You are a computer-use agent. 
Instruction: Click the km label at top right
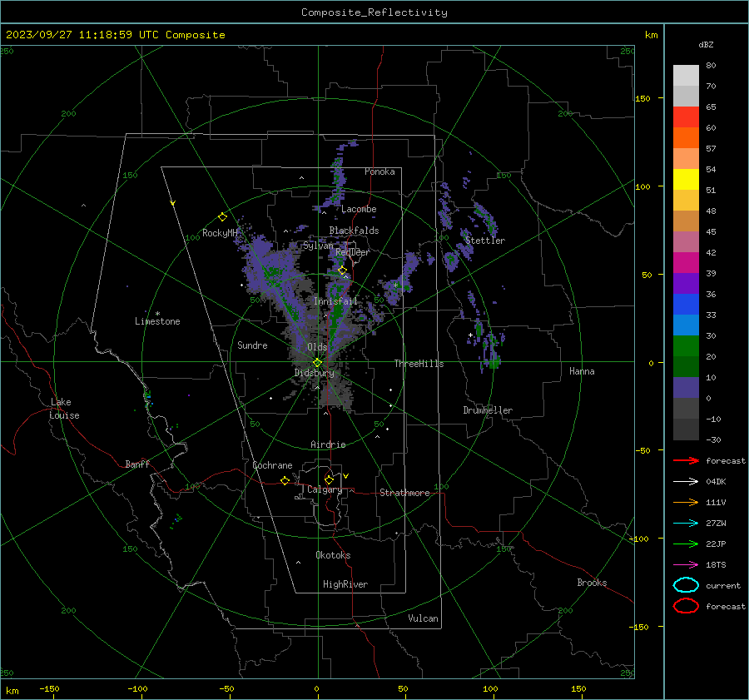(x=651, y=35)
